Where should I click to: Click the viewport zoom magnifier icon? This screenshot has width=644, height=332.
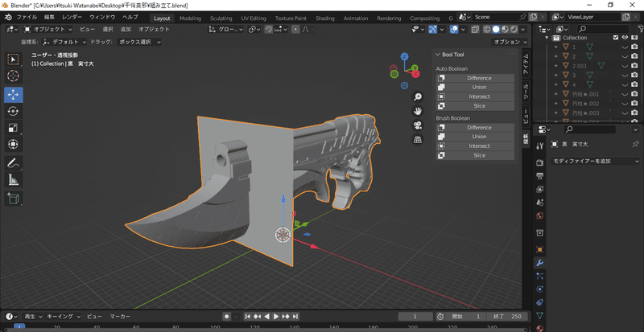coord(418,96)
